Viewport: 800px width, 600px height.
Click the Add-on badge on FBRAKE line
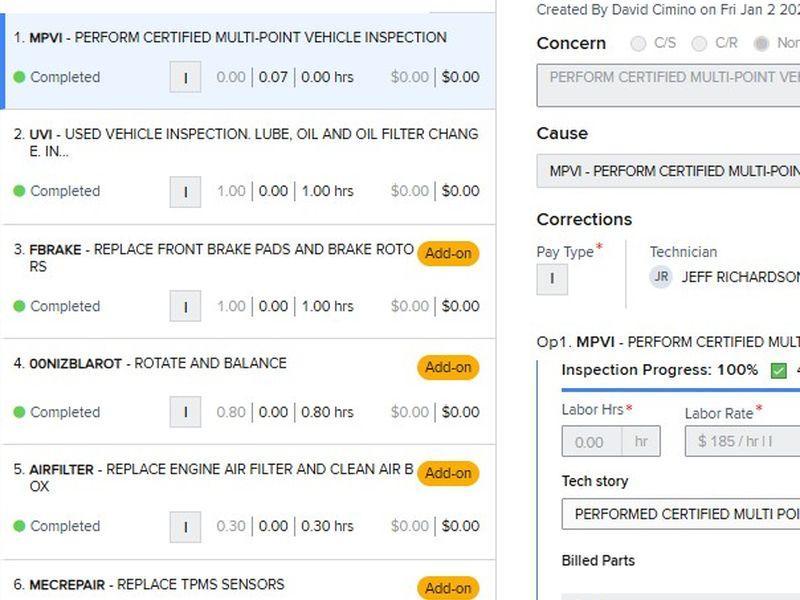click(x=449, y=254)
